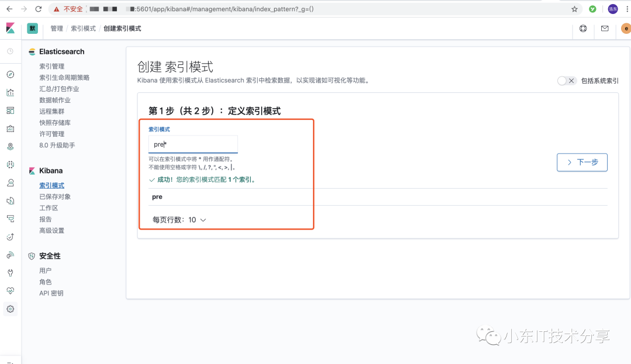631x364 pixels.
Task: Click browser reload button
Action: pos(38,9)
